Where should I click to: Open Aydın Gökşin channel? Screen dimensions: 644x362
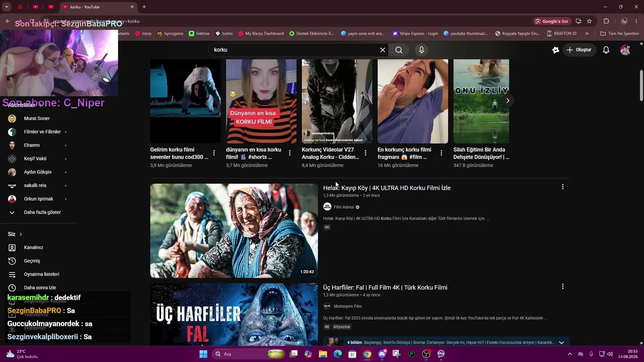(38, 172)
